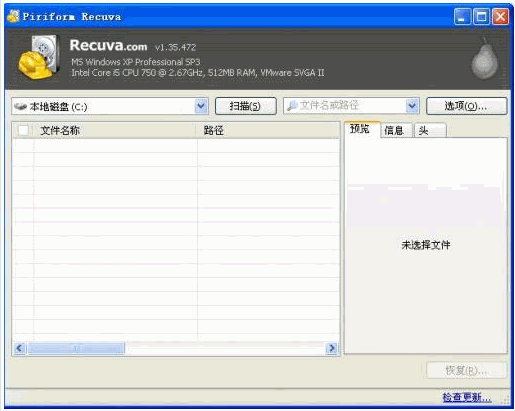Click the Recuva title bar app icon
This screenshot has width=515, height=411.
coord(13,16)
